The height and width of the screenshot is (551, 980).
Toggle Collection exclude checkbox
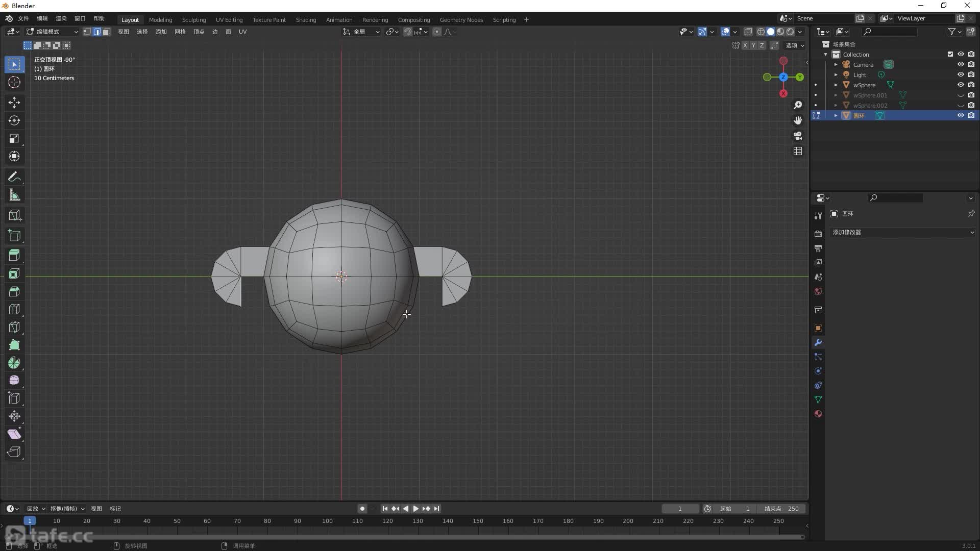pyautogui.click(x=950, y=54)
